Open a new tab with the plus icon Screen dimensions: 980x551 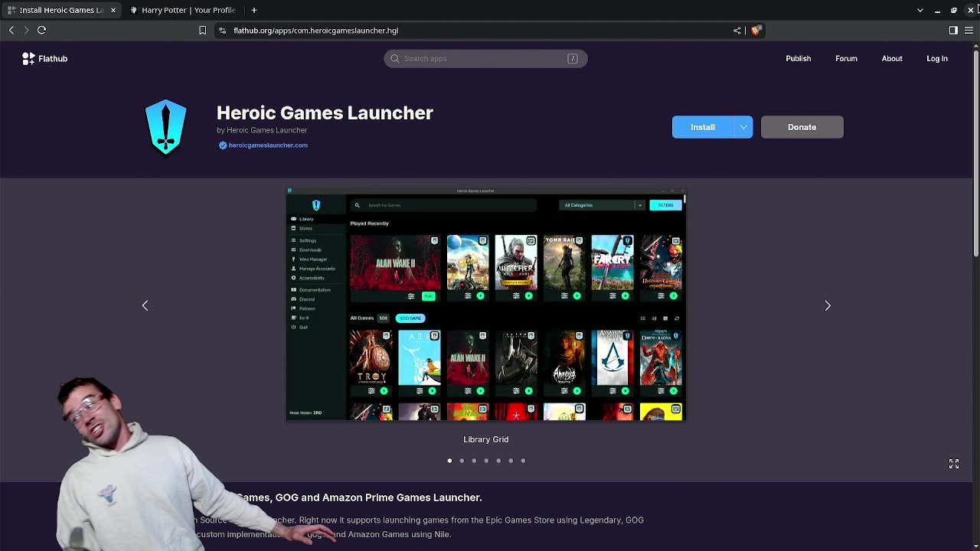pos(254,10)
